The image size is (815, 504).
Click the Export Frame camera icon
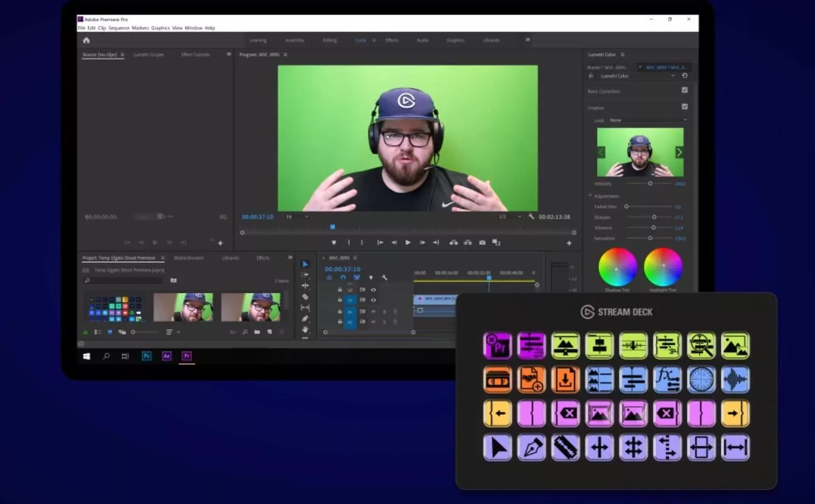[x=482, y=242]
